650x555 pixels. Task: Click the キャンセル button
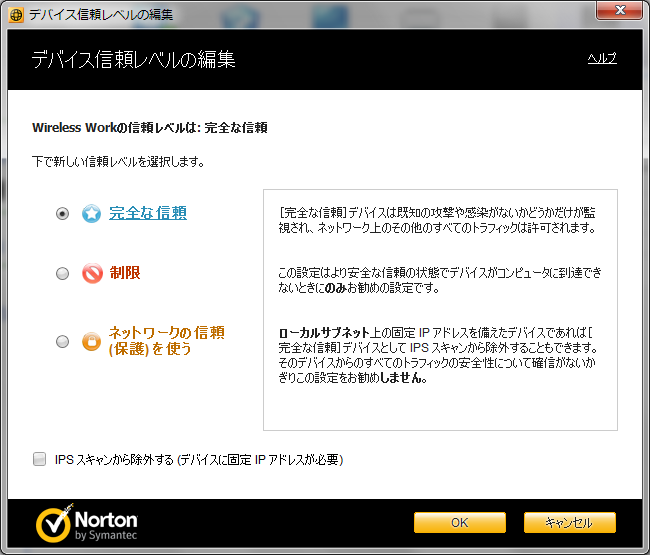(x=570, y=522)
